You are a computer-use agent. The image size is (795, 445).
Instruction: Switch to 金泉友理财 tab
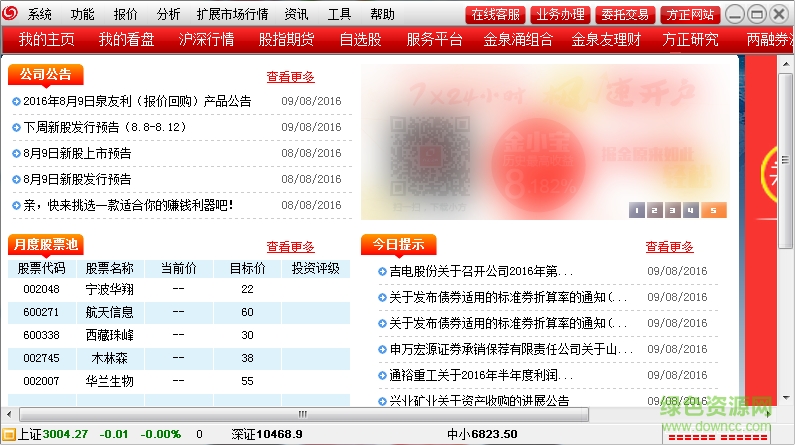[606, 40]
